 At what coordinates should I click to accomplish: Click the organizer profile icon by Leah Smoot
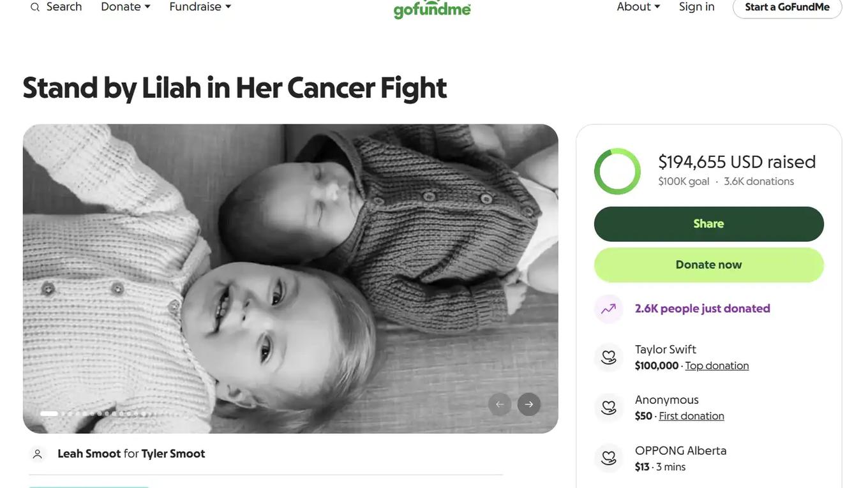coord(38,454)
